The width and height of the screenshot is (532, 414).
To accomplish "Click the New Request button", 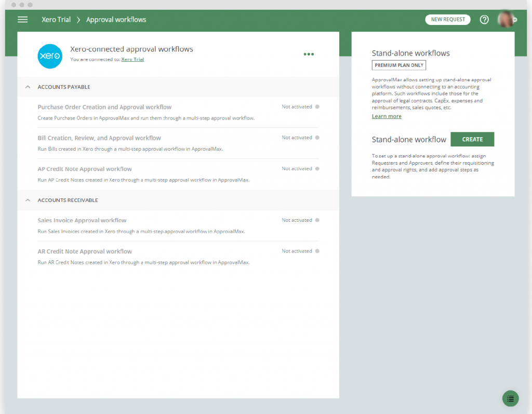I will click(448, 19).
